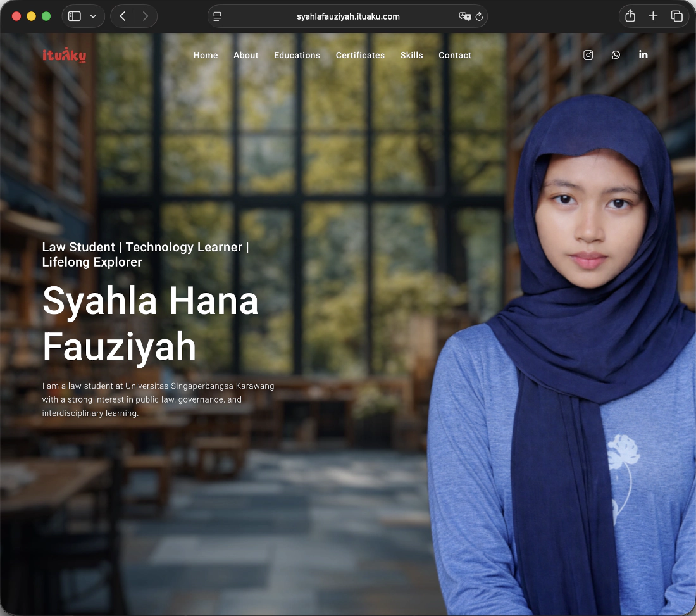Go back to the previous page
The width and height of the screenshot is (696, 616).
tap(123, 16)
